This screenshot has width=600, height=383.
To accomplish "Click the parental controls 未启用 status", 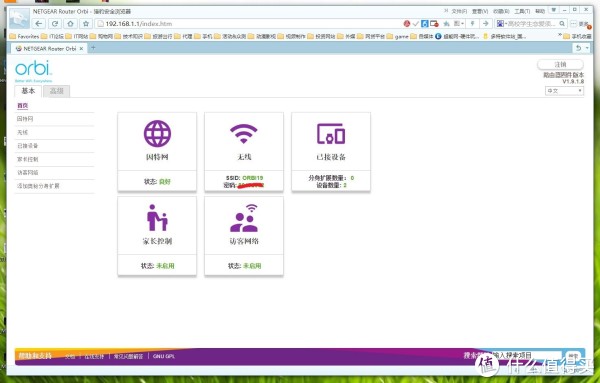I will pyautogui.click(x=165, y=266).
